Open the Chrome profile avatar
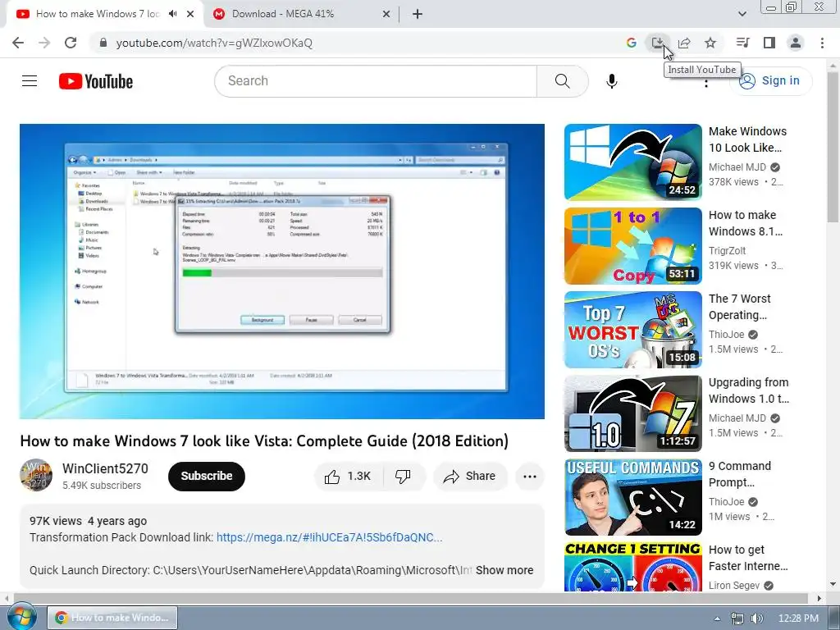 pyautogui.click(x=796, y=43)
